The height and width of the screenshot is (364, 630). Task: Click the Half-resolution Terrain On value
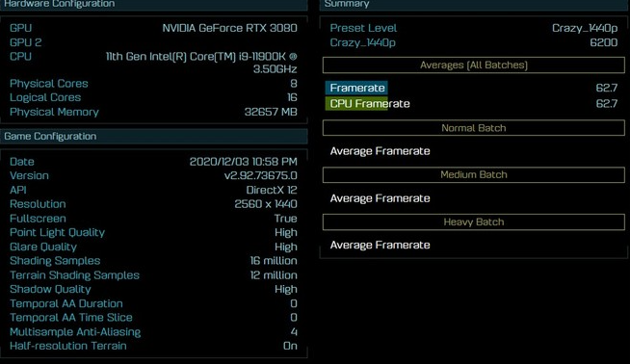click(x=290, y=346)
